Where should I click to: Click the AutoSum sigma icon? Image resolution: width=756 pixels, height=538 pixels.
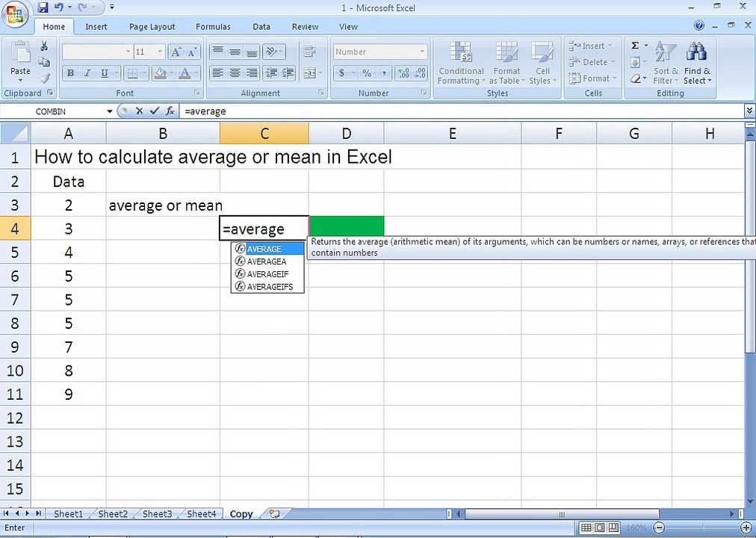[635, 46]
